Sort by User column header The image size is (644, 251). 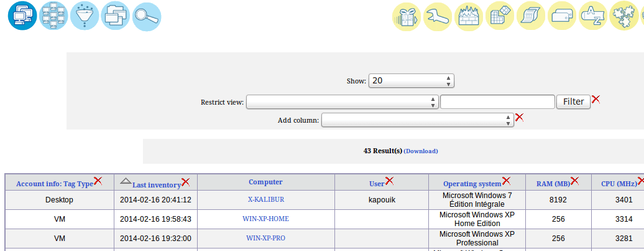pos(377,184)
